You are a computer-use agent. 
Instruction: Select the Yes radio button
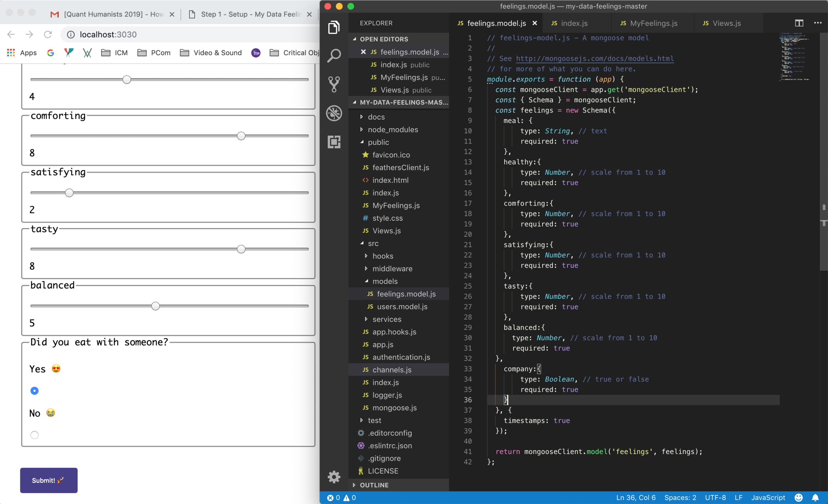click(34, 390)
